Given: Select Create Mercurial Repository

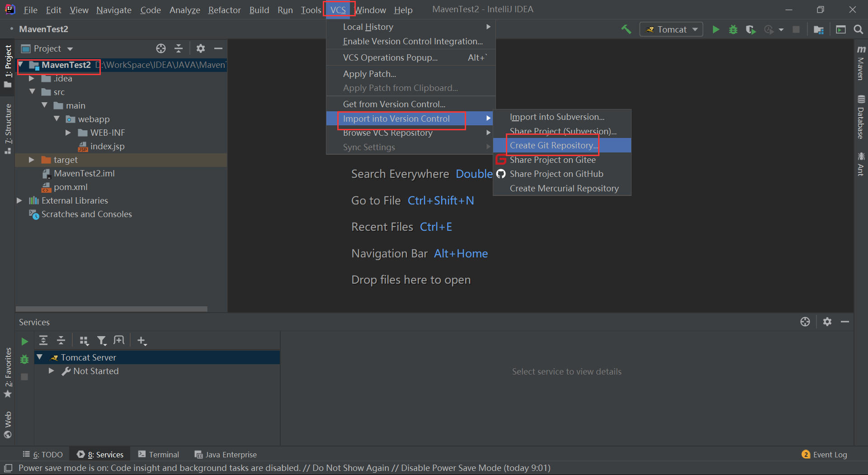Looking at the screenshot, I should 562,188.
